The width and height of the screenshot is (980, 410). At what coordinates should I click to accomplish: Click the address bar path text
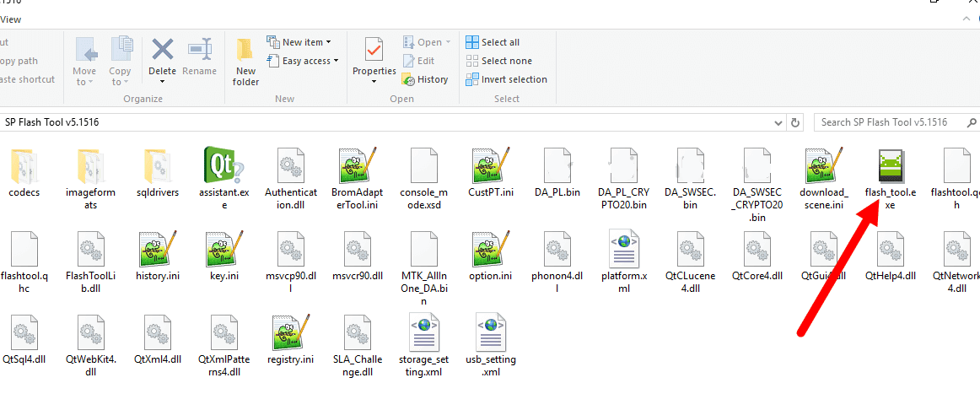52,122
